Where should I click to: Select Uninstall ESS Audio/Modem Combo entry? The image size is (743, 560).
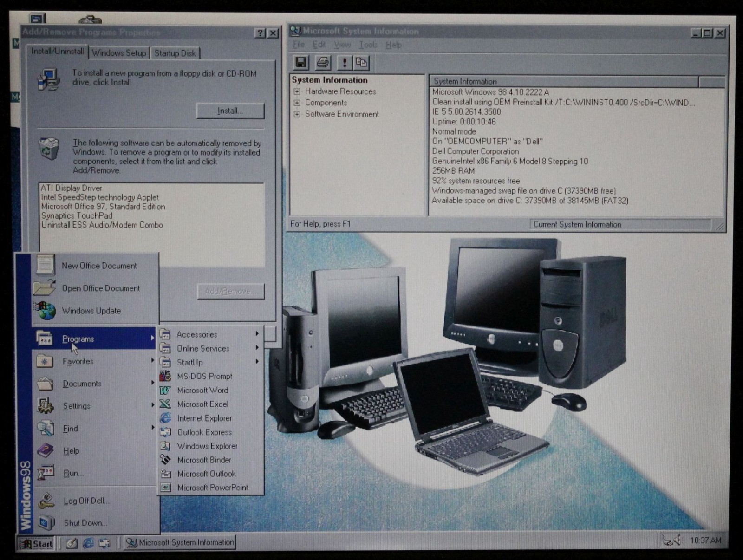pos(102,225)
